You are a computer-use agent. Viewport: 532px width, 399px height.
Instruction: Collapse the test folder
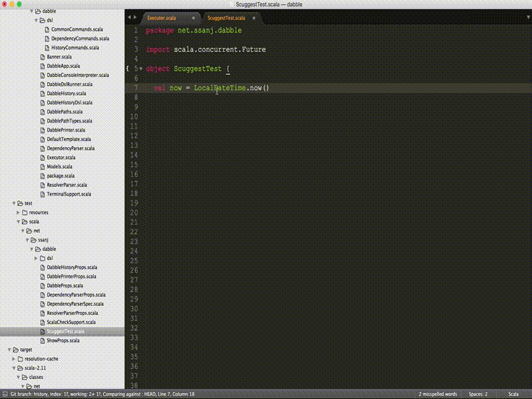(14, 203)
